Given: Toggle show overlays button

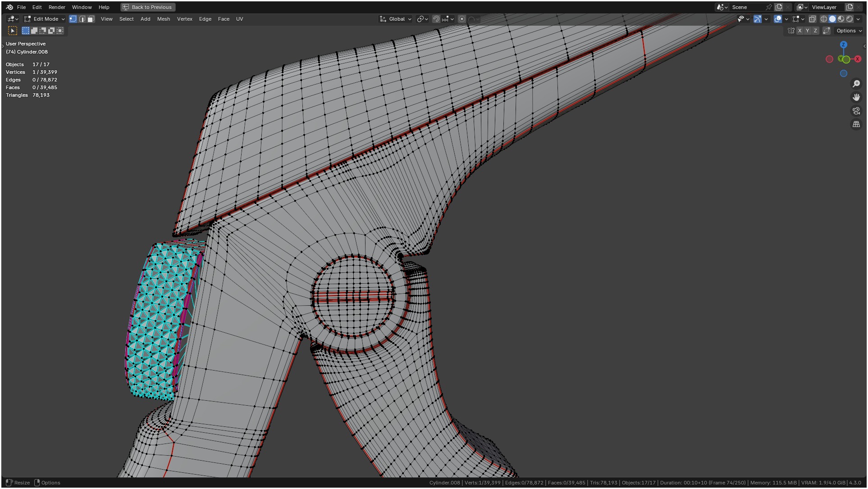Looking at the screenshot, I should [778, 19].
